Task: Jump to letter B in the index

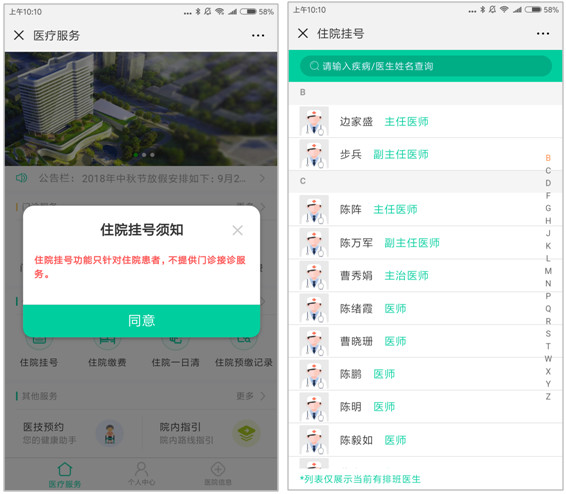Action: pos(548,158)
